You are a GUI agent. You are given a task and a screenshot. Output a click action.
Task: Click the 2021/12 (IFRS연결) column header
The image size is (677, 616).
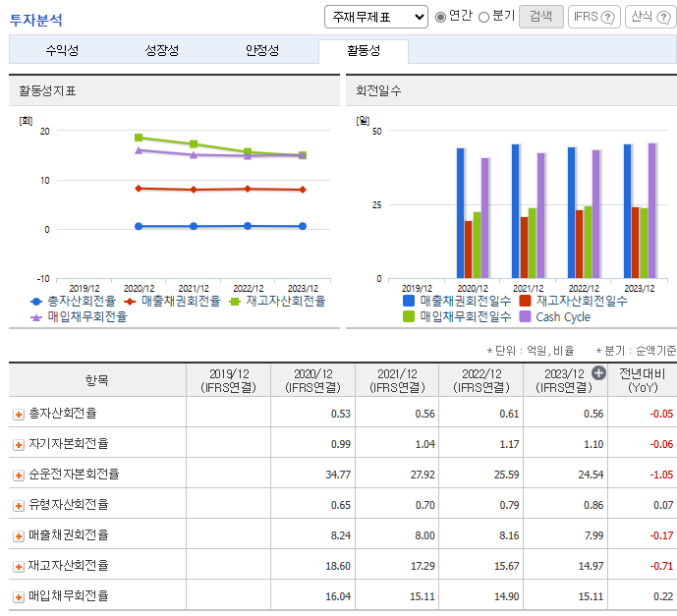coord(397,380)
